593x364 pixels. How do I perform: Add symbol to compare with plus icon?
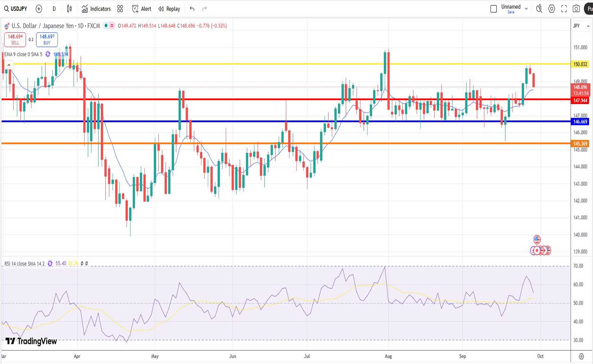[x=39, y=9]
